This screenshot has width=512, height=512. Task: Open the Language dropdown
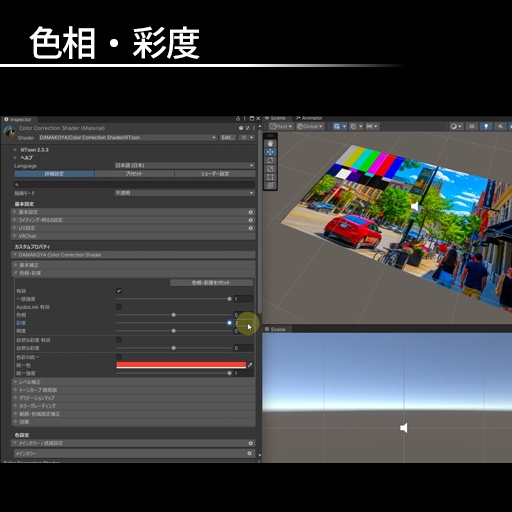pyautogui.click(x=184, y=165)
